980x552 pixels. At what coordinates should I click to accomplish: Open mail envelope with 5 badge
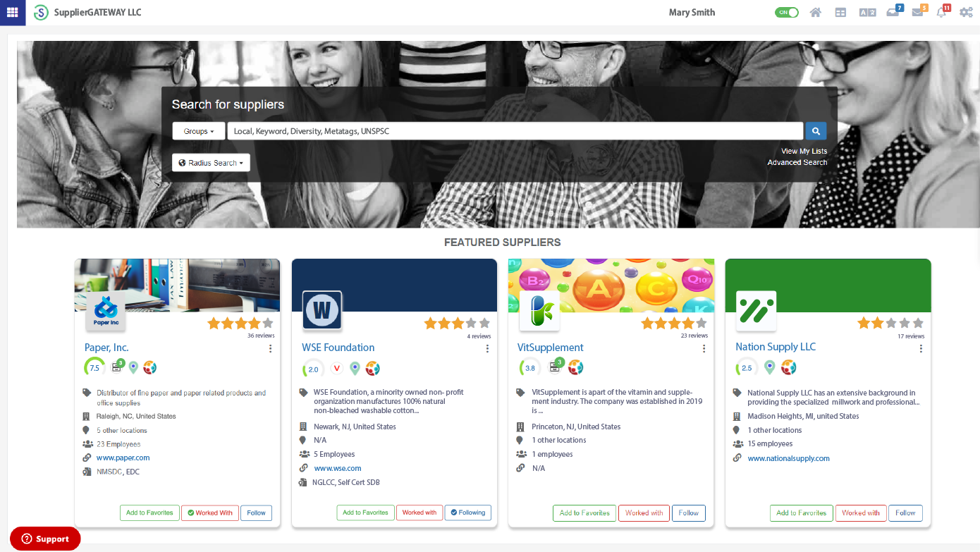pos(917,13)
